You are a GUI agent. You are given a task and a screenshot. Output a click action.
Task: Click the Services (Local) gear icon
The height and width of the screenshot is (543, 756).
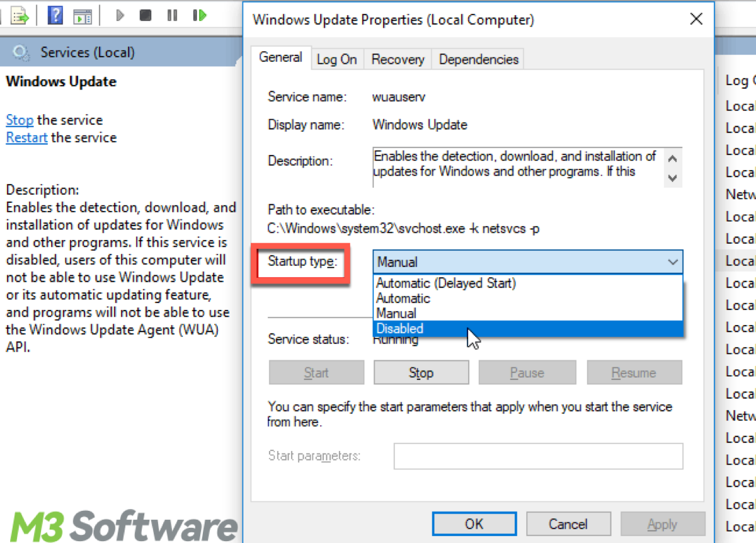click(22, 52)
